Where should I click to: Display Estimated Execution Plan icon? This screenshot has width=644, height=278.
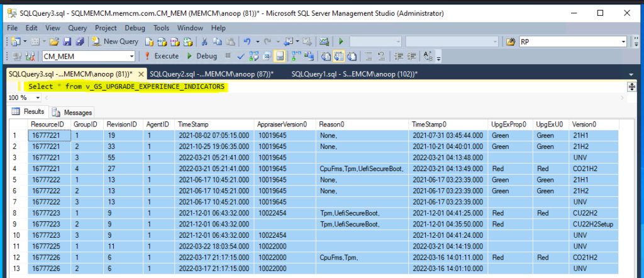point(253,56)
